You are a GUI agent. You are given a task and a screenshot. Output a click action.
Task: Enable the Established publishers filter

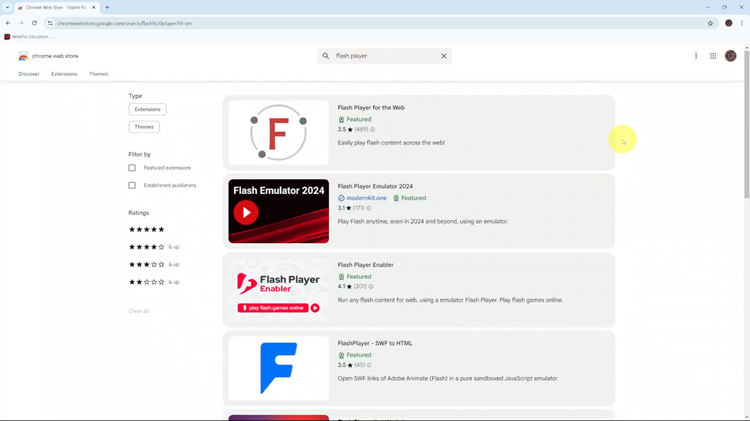coord(132,185)
